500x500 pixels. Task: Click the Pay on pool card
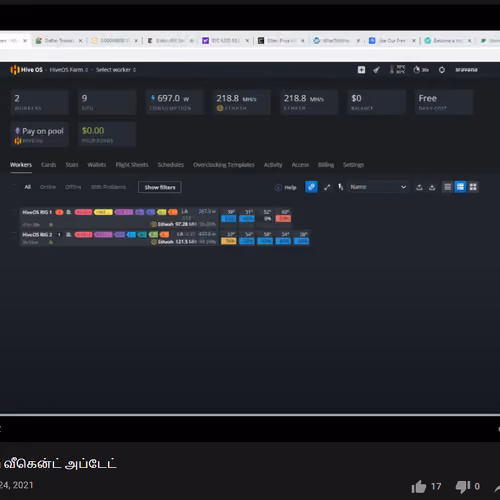pyautogui.click(x=40, y=134)
